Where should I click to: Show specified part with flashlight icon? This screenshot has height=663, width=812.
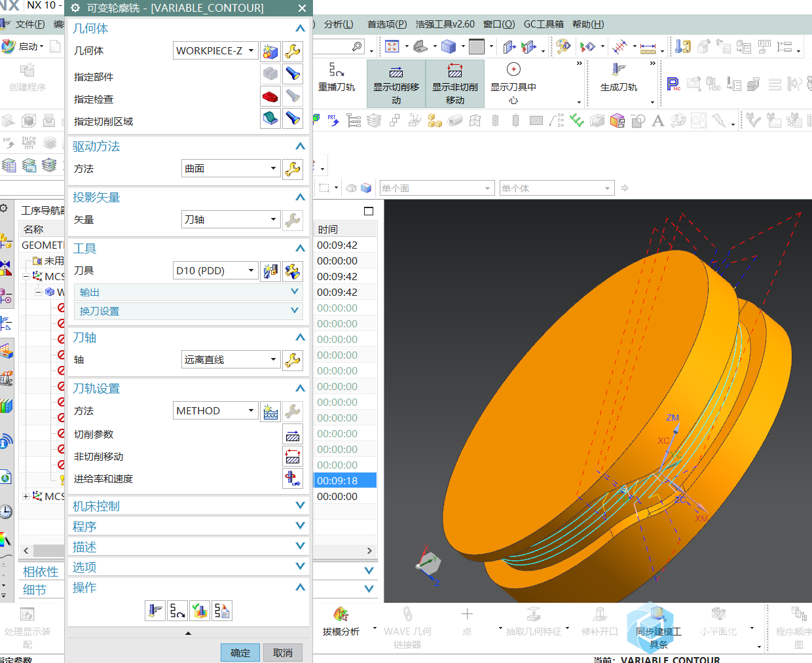click(293, 73)
